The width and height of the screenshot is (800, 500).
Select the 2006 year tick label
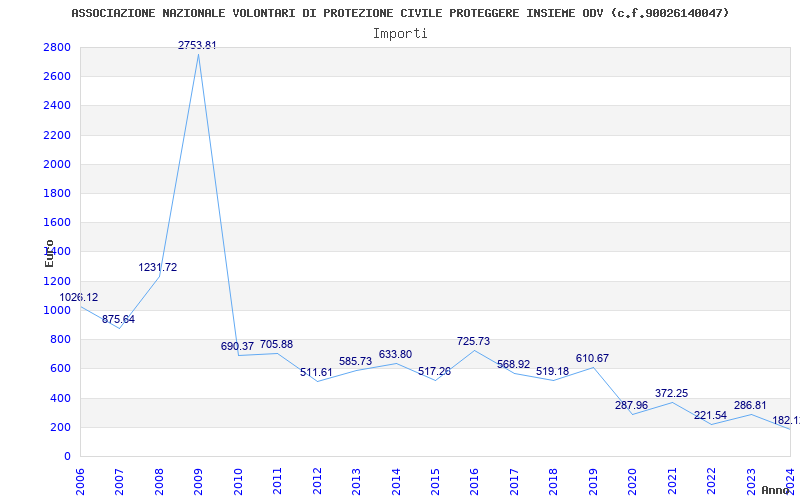80,482
